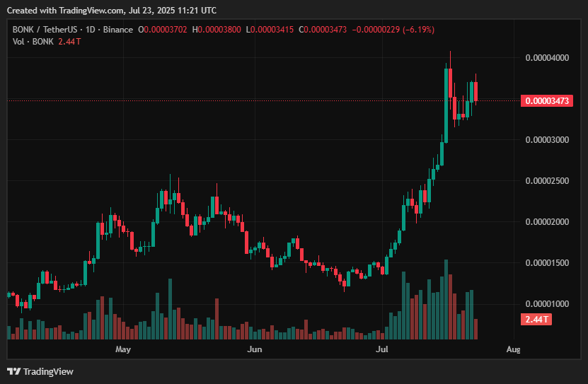The width and height of the screenshot is (588, 384).
Task: Click the Aug label on time axis
Action: pos(513,349)
